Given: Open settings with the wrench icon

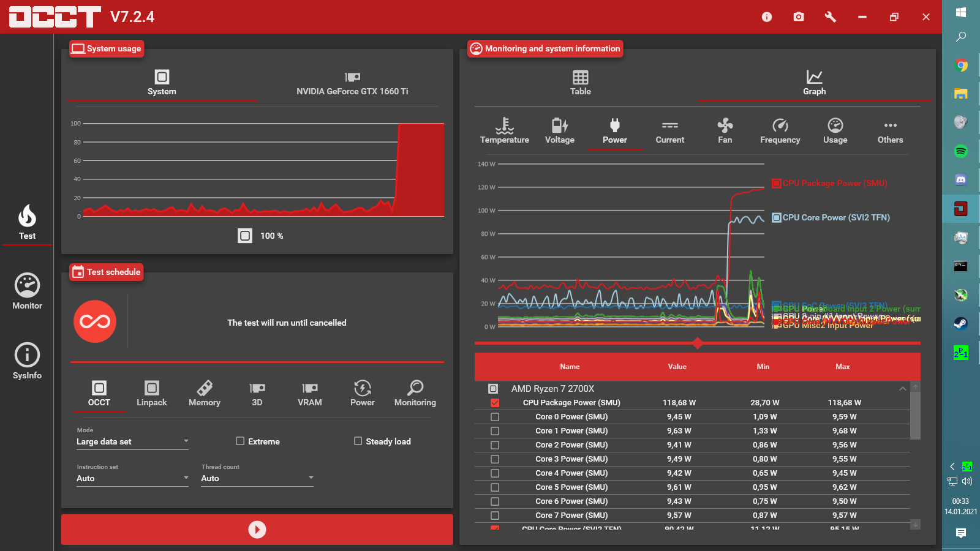Looking at the screenshot, I should click(831, 17).
